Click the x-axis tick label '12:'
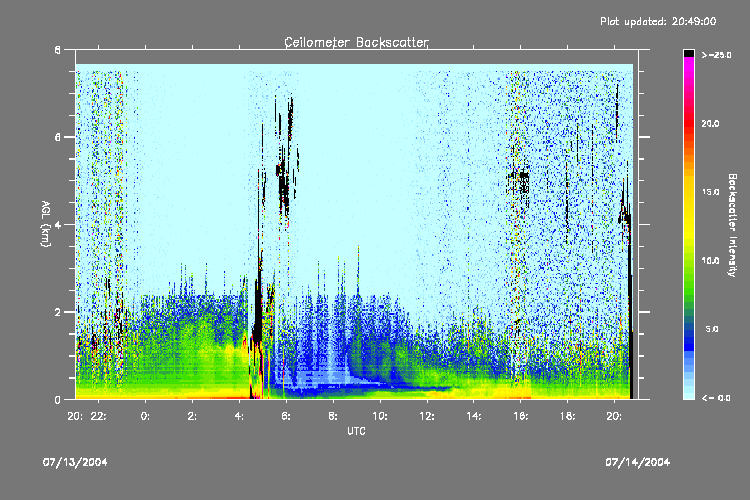750x500 pixels. pos(427,416)
